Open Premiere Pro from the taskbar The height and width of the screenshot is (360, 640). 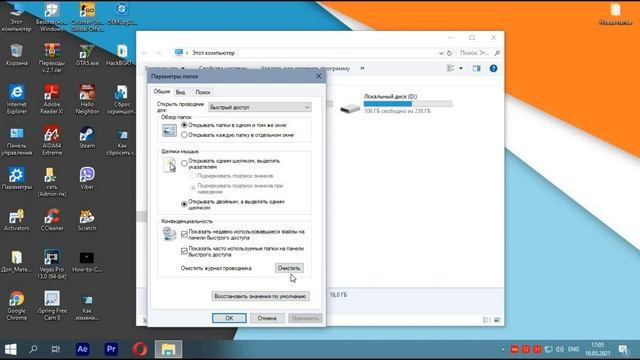coord(111,349)
